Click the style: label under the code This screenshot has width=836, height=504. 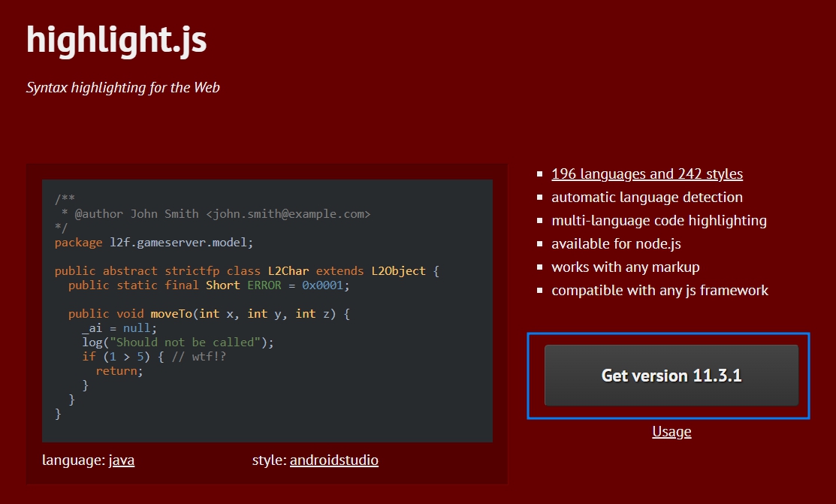(x=269, y=460)
